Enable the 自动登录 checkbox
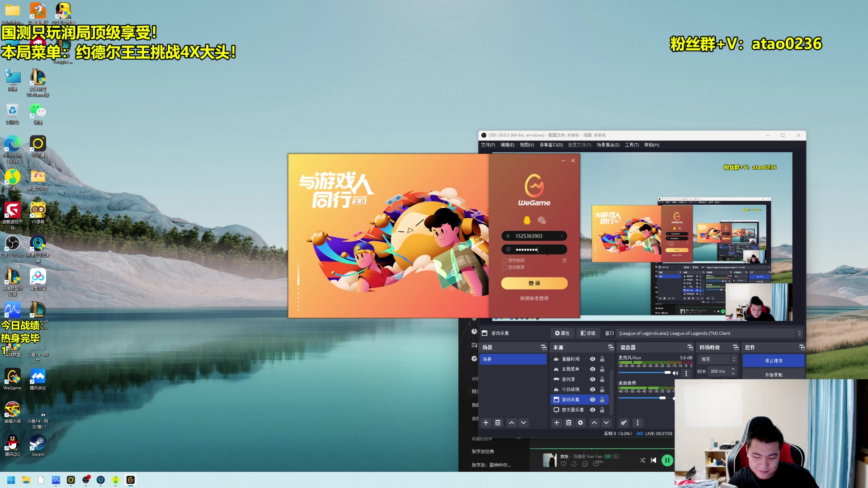This screenshot has width=868, height=488. coord(505,267)
